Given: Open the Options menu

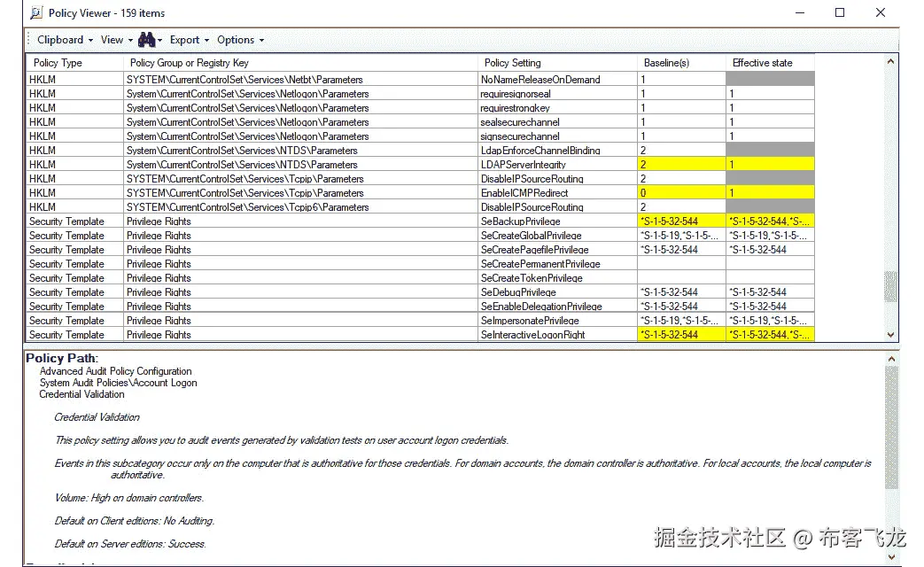Looking at the screenshot, I should point(240,40).
